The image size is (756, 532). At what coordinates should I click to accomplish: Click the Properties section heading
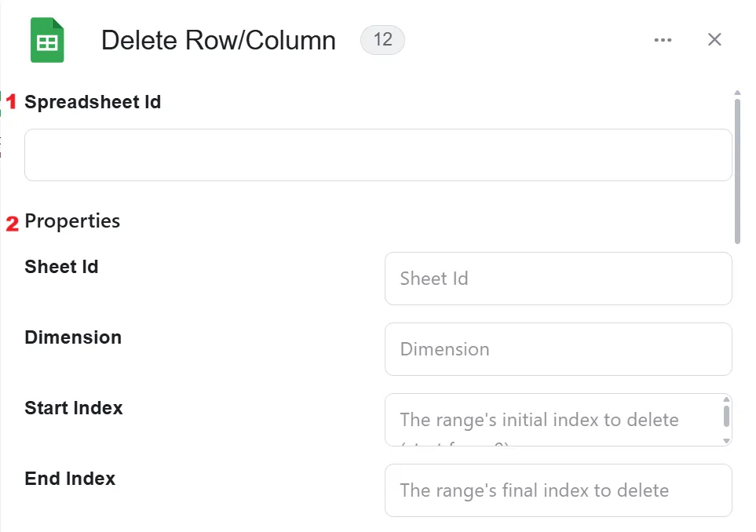72,221
